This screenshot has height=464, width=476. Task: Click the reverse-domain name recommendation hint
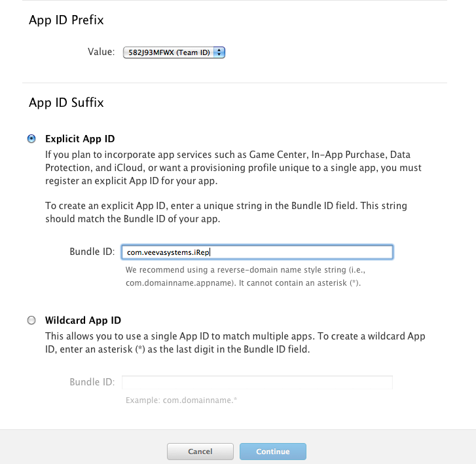[244, 276]
